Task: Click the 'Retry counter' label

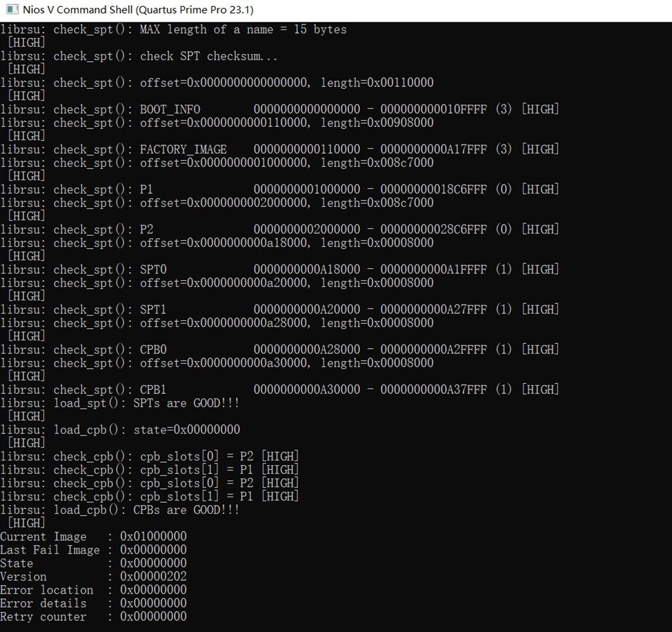Action: (x=43, y=616)
